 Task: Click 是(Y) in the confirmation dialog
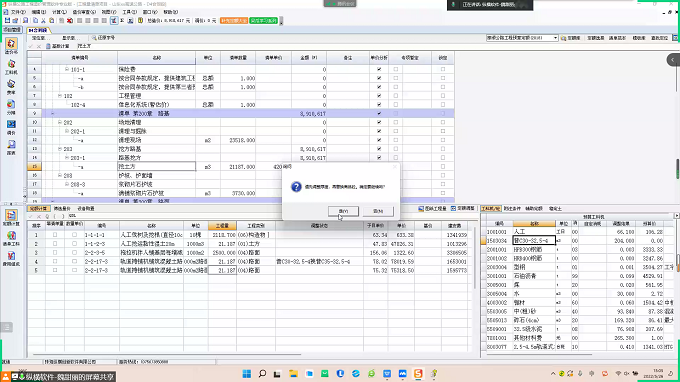tap(343, 211)
